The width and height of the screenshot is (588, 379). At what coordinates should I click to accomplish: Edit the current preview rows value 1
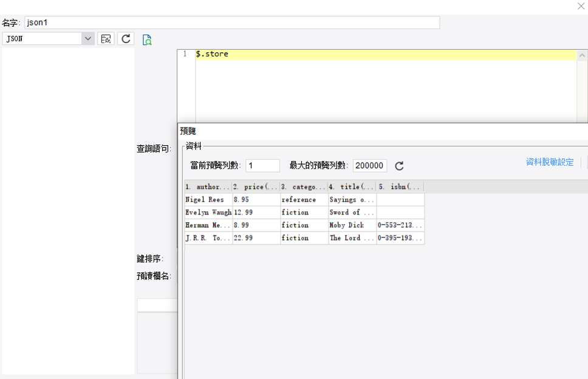click(x=262, y=165)
